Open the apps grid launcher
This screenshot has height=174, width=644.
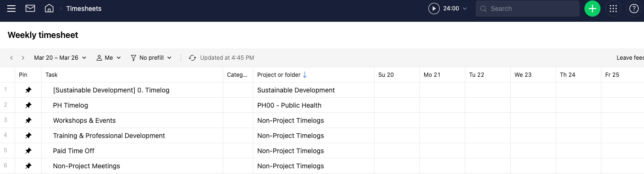click(613, 9)
